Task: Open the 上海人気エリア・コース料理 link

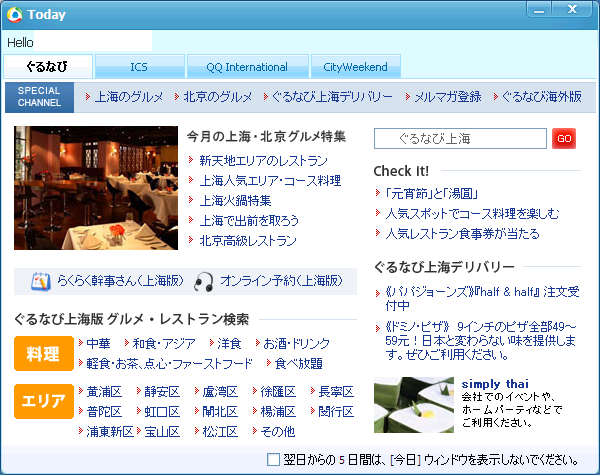Action: [x=270, y=181]
